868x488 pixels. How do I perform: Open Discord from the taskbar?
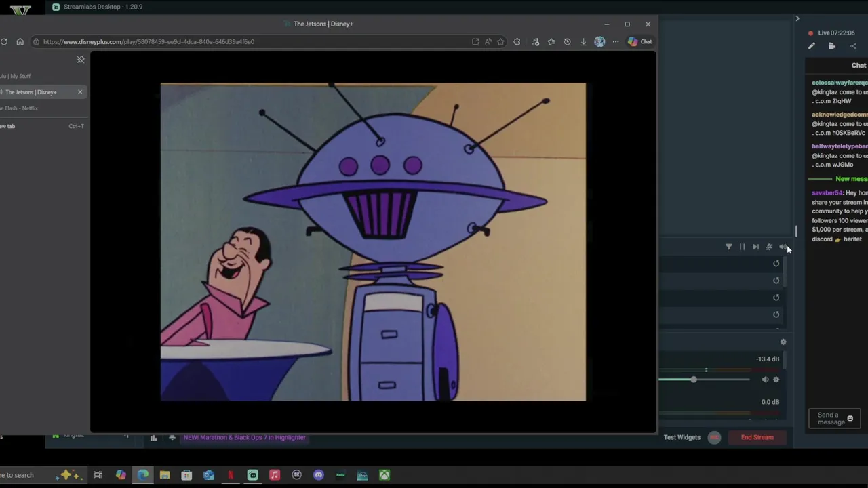319,475
